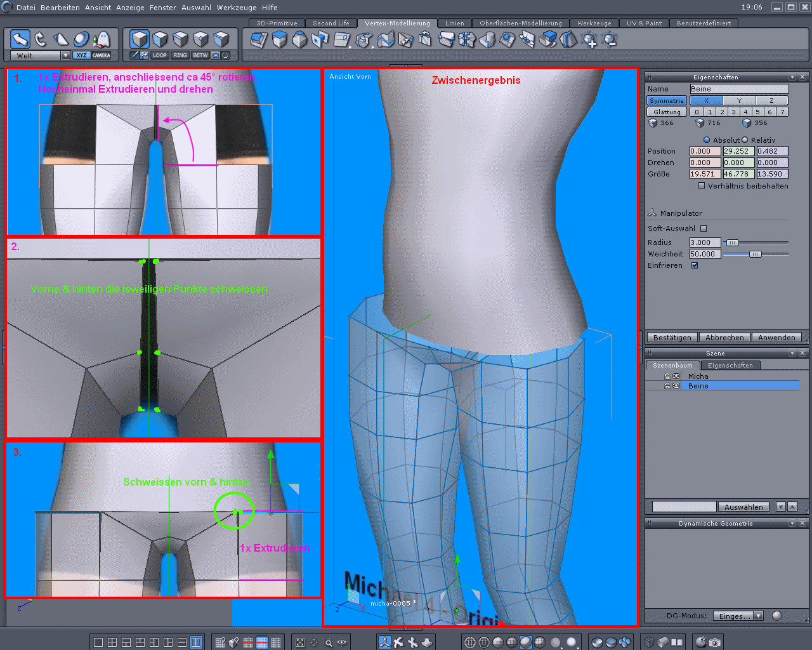Viewport: 812px width, 650px height.
Task: Click the Auswählen button
Action: coord(743,507)
